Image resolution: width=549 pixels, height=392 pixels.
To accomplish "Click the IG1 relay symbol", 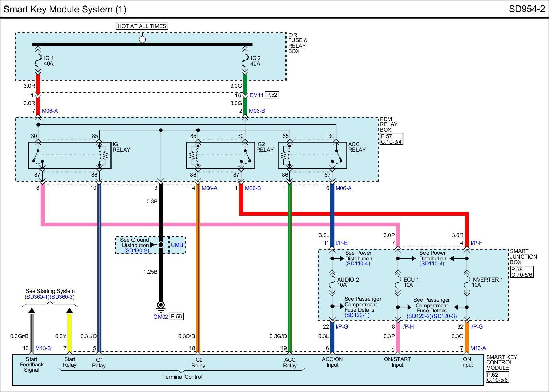I will pos(70,155).
